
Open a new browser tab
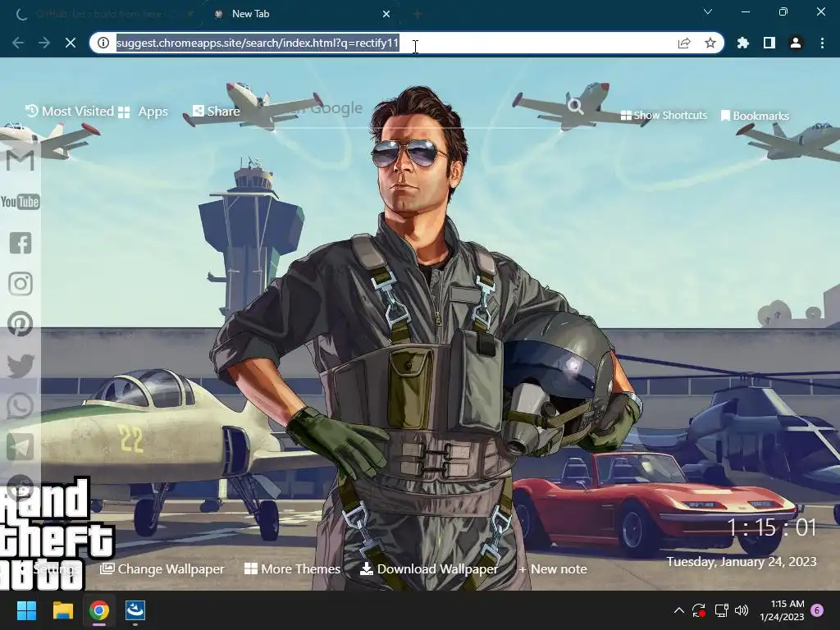pyautogui.click(x=418, y=14)
